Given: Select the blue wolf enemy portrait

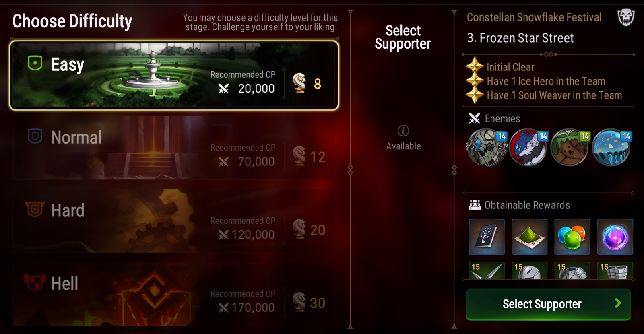Looking at the screenshot, I should (528, 147).
